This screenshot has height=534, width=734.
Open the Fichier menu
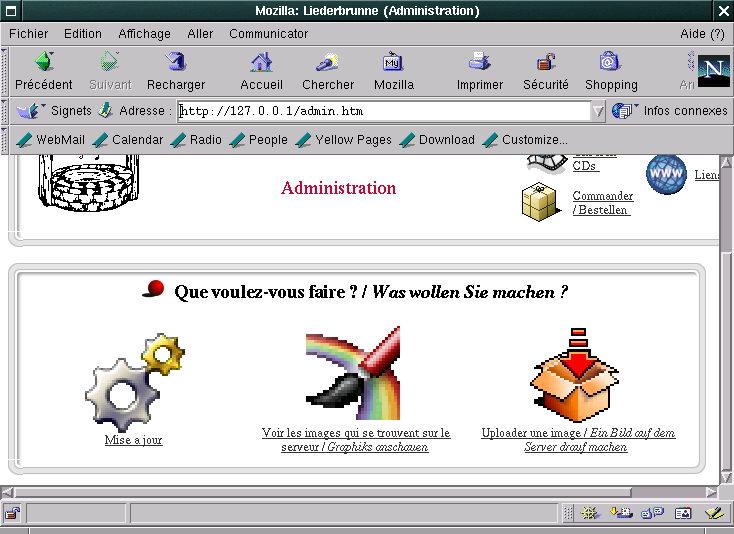click(x=28, y=33)
